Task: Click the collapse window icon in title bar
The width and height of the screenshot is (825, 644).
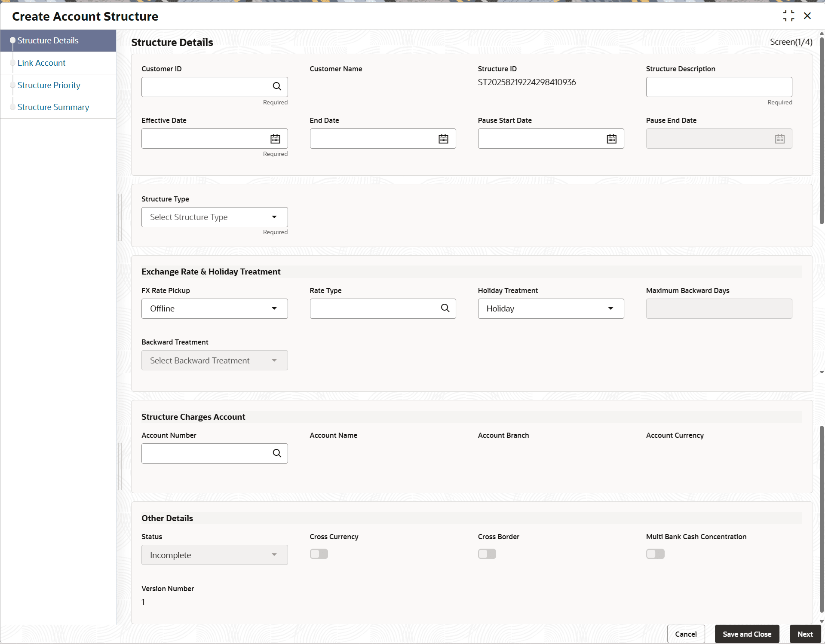Action: (788, 16)
